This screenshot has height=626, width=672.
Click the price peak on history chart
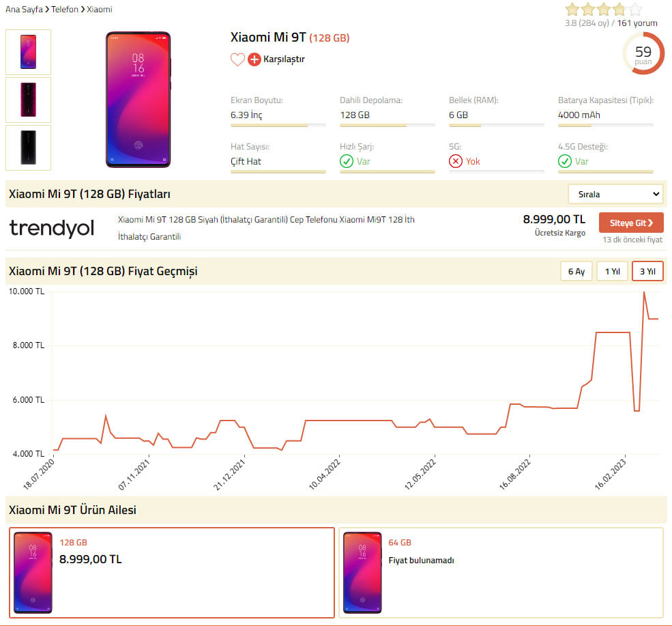tap(644, 293)
